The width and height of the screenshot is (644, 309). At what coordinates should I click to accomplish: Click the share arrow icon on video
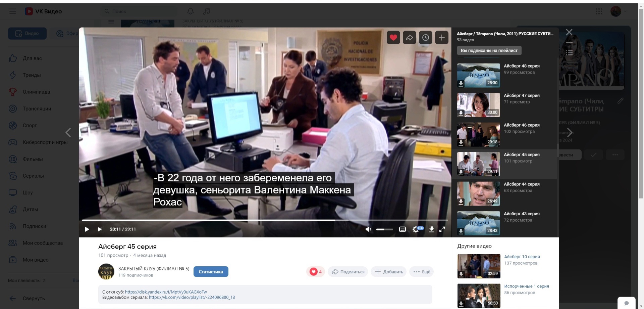pyautogui.click(x=410, y=38)
